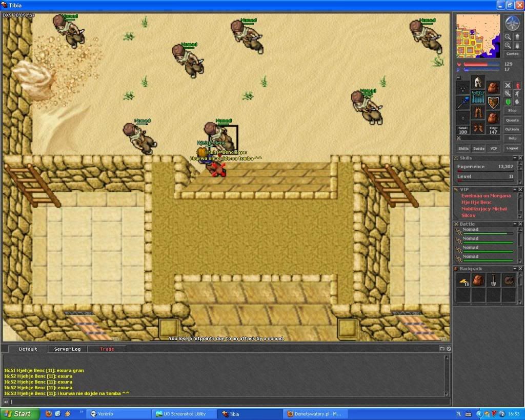Enable defensive fighting with green shield
Screen dimensions: 525x420
coord(508,102)
